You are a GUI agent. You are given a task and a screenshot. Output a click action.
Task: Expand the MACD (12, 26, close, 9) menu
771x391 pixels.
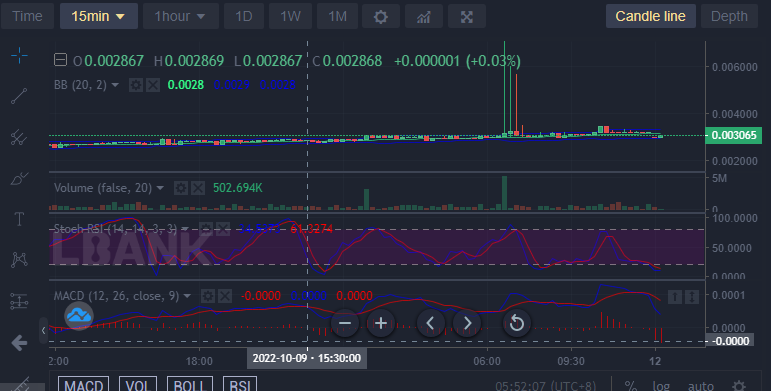(187, 296)
